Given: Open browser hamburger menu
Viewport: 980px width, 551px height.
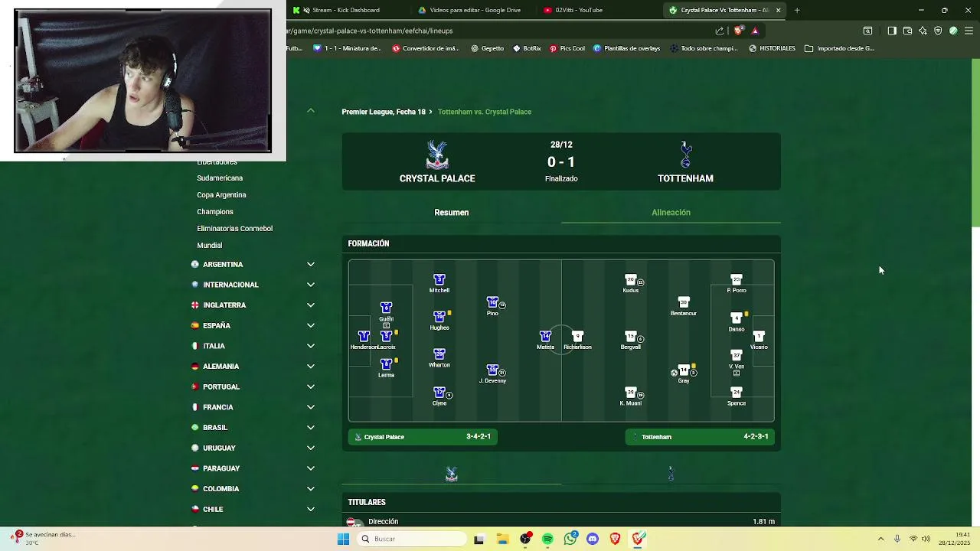Looking at the screenshot, I should pos(969,31).
